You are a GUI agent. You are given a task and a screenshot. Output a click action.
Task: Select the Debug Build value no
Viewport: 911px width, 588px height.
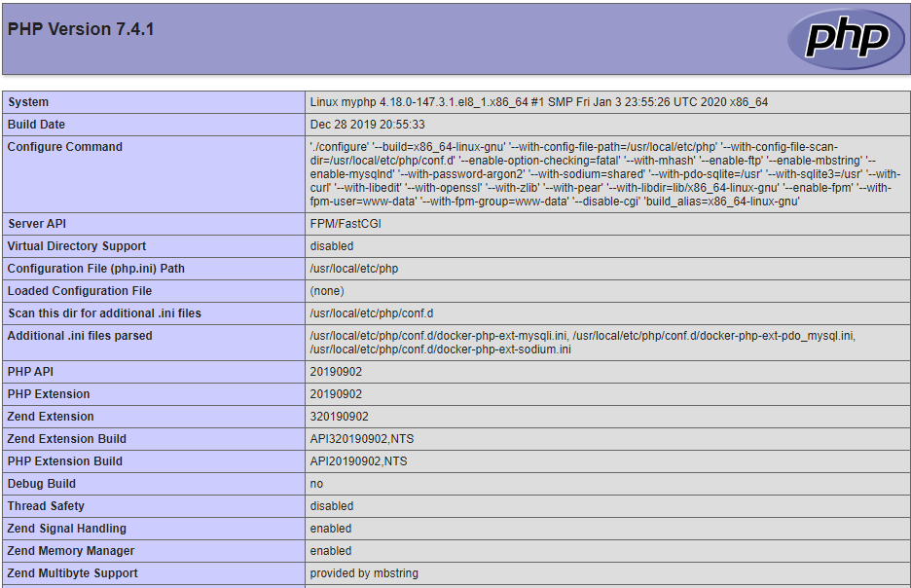(316, 484)
